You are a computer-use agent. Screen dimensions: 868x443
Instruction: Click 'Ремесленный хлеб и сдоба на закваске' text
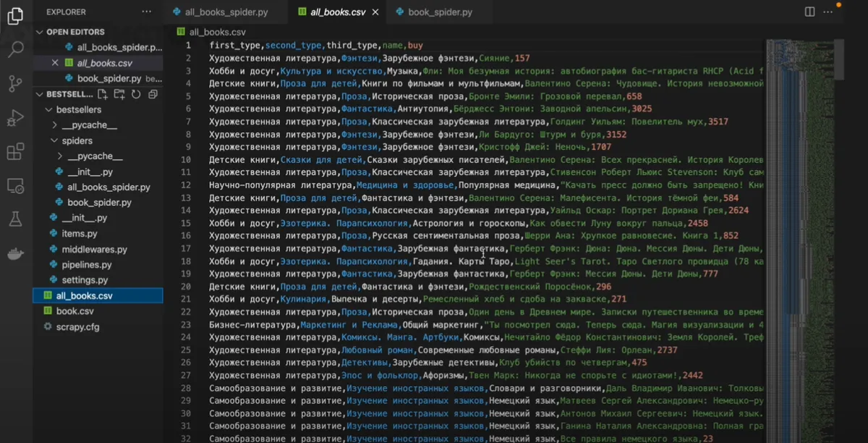514,300
